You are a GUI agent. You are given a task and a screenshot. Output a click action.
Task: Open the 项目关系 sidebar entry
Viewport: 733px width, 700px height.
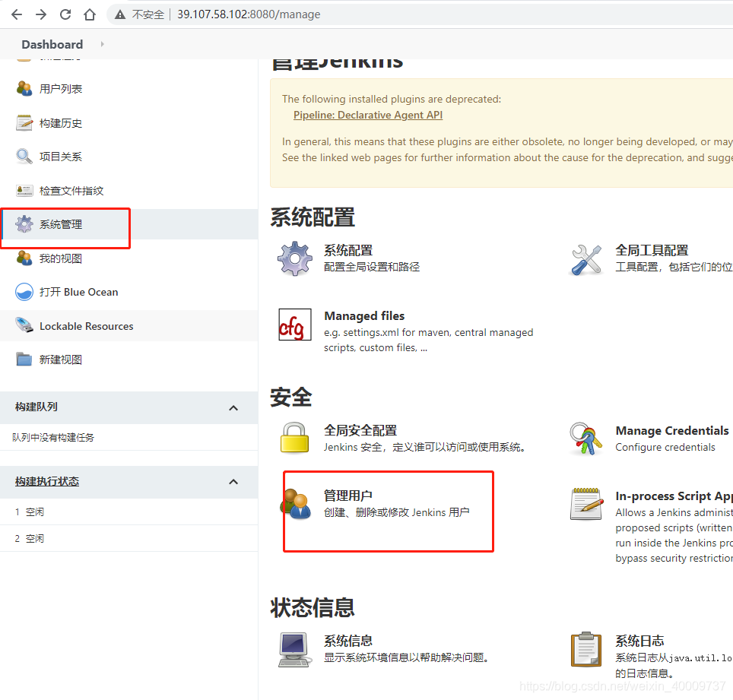click(x=61, y=157)
